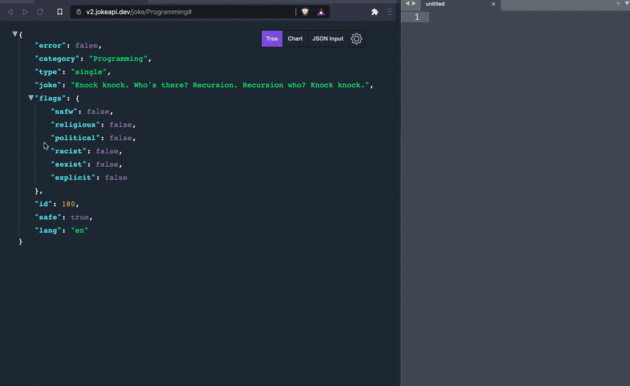Click the "category" key
The image size is (630, 386).
pos(57,59)
